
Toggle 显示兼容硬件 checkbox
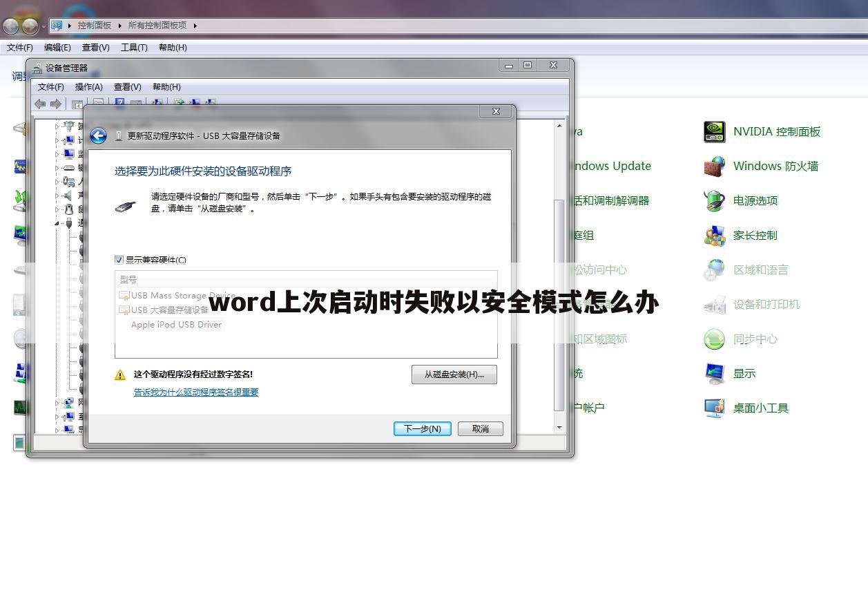click(x=119, y=260)
